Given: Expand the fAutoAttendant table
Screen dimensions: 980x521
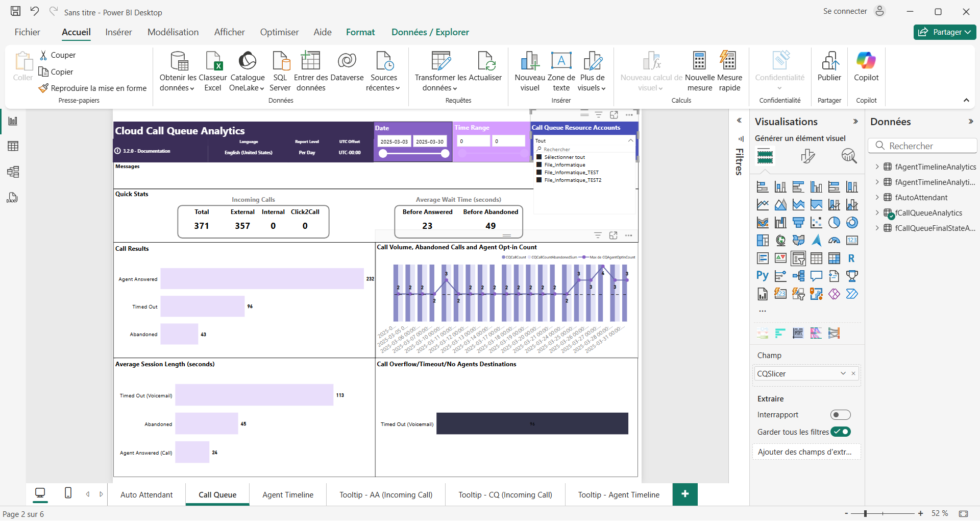Looking at the screenshot, I should click(877, 197).
